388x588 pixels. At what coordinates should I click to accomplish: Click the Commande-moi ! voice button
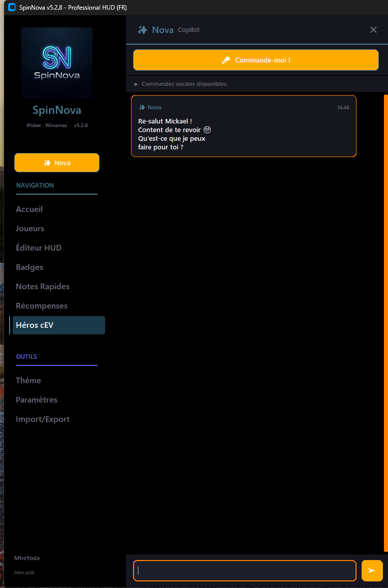click(256, 60)
